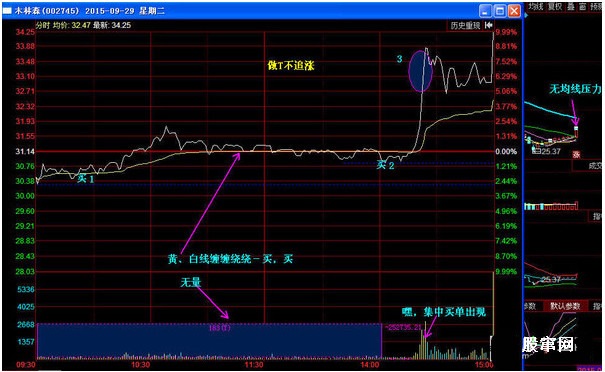
Task: Click the 买 1 buy marker on chart
Action: tap(86, 179)
